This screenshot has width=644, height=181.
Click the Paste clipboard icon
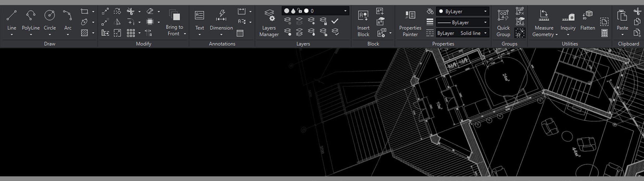pyautogui.click(x=622, y=16)
